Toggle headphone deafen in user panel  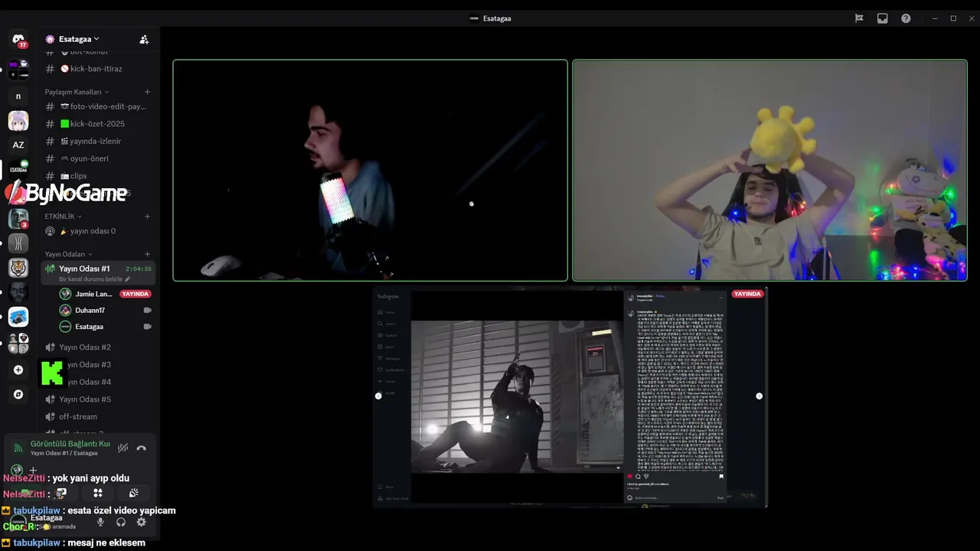click(x=121, y=522)
